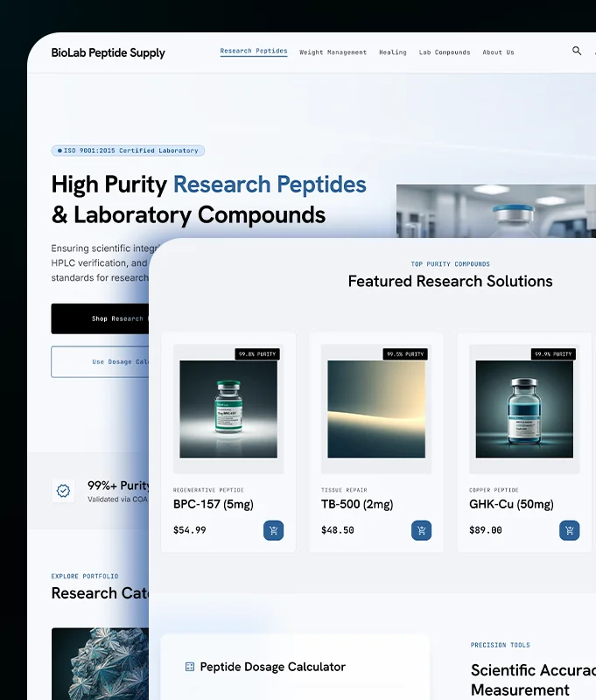
Task: Click the Peptide Dosage Calculator grid icon
Action: (190, 667)
